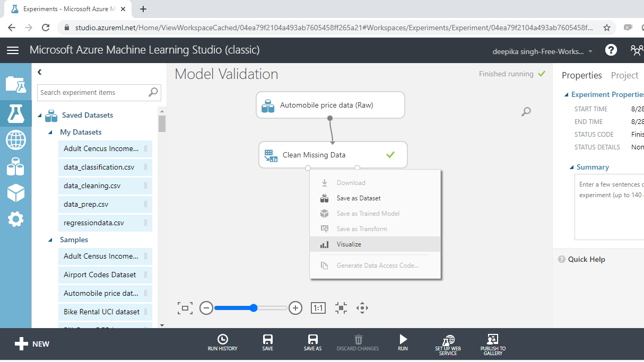Click Save in the bottom bar
644x362 pixels.
click(268, 342)
